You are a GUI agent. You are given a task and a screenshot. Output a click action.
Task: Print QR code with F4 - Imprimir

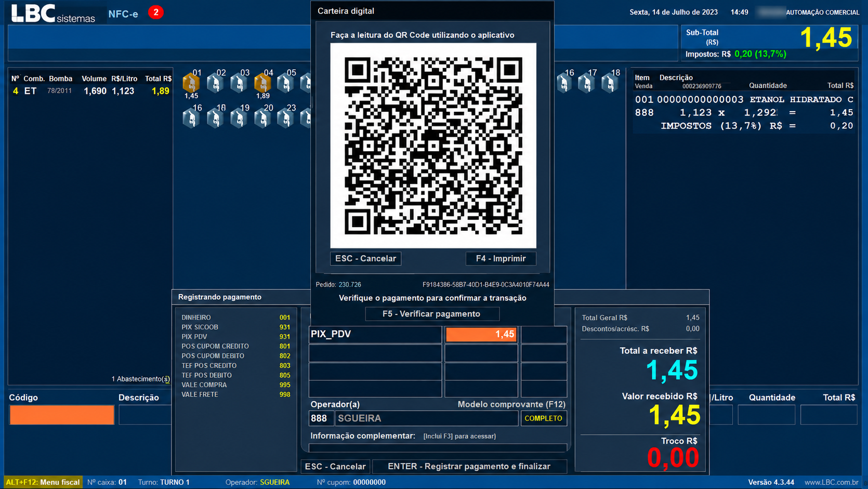point(501,258)
